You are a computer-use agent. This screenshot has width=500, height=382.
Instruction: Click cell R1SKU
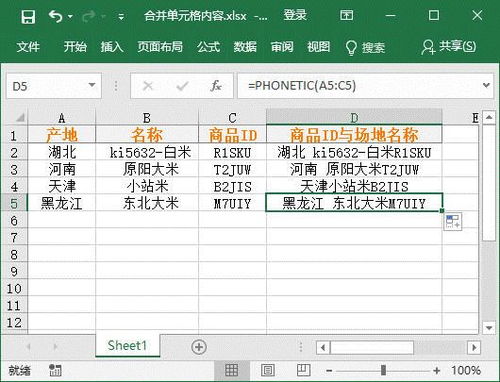click(232, 153)
